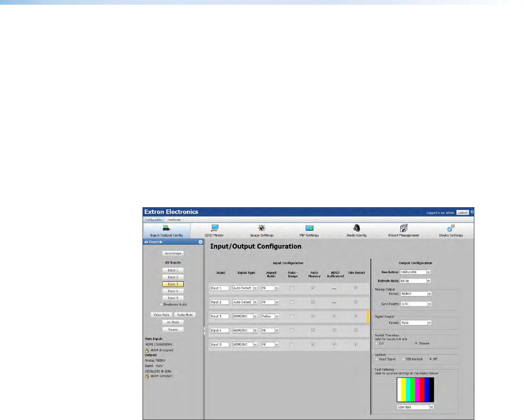Select Input 2 in AV Inputs
The width and height of the screenshot is (524, 420).
[x=173, y=277]
